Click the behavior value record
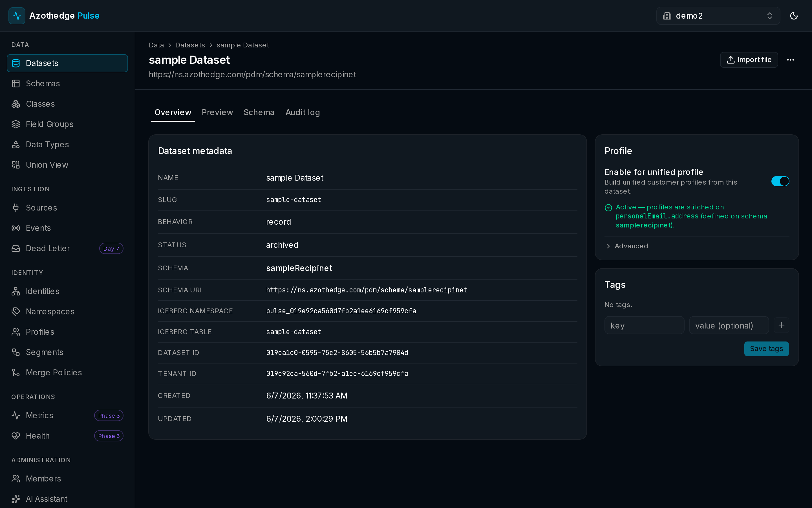Screen dimensions: 812x508 click(x=279, y=222)
